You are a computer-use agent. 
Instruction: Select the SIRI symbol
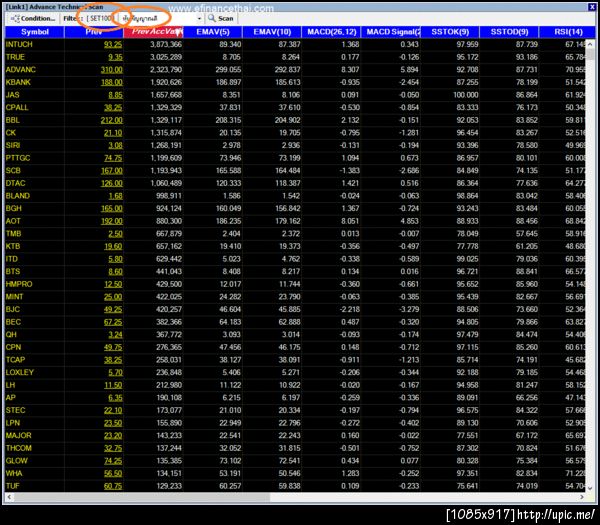(13, 145)
